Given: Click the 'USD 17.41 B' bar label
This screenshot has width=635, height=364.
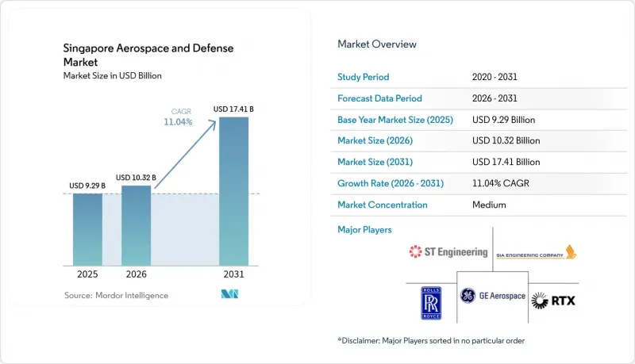Looking at the screenshot, I should point(233,109).
